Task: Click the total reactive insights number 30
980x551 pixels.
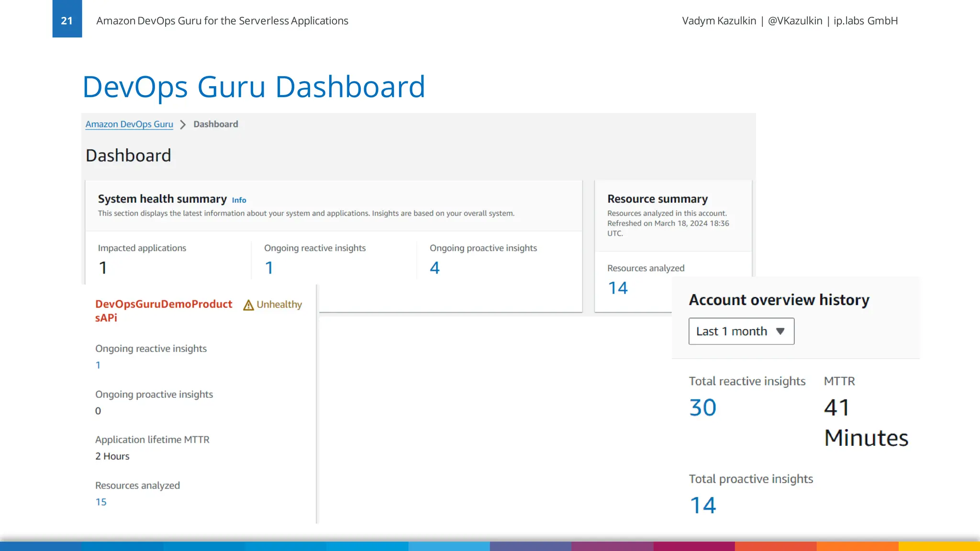Action: tap(702, 408)
